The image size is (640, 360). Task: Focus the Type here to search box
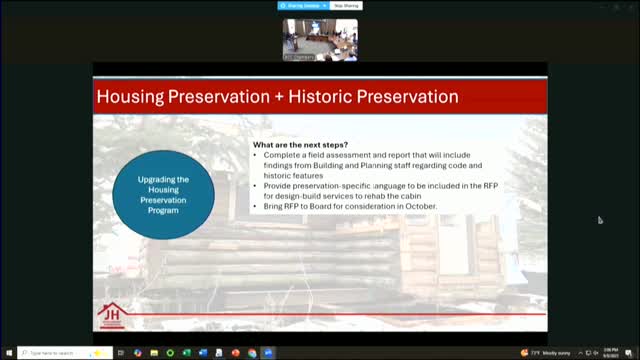pyautogui.click(x=65, y=353)
